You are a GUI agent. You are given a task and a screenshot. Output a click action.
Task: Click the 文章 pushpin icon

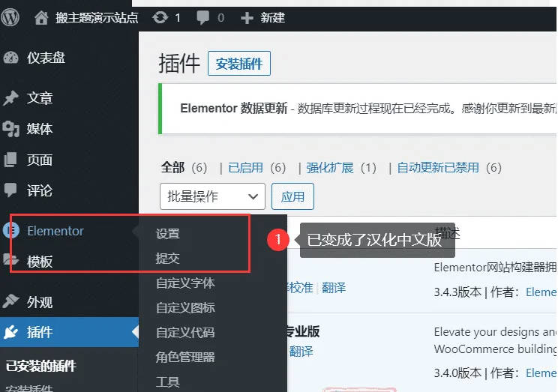[x=10, y=98]
